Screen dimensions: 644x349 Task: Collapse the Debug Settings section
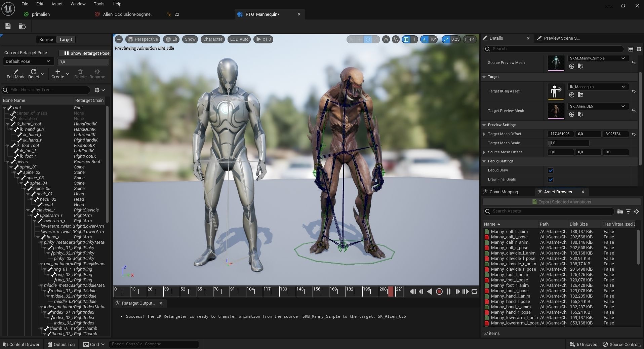click(484, 161)
